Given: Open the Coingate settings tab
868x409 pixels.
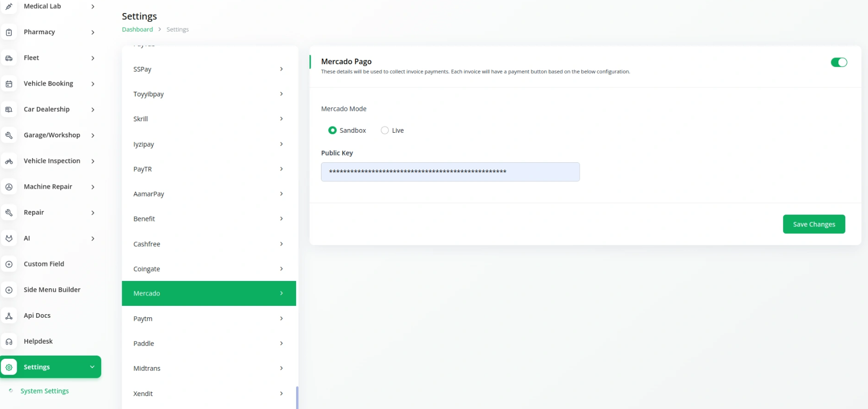Looking at the screenshot, I should [209, 269].
